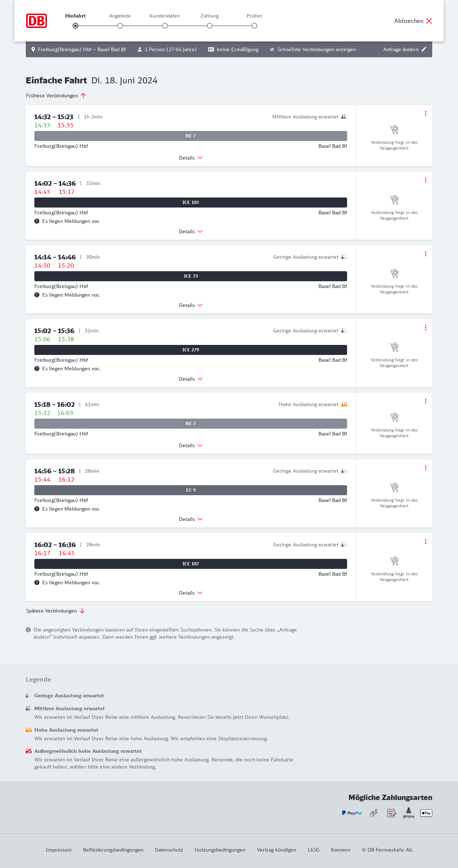Click the DB logo
Viewport: 458px width, 868px height.
click(36, 21)
